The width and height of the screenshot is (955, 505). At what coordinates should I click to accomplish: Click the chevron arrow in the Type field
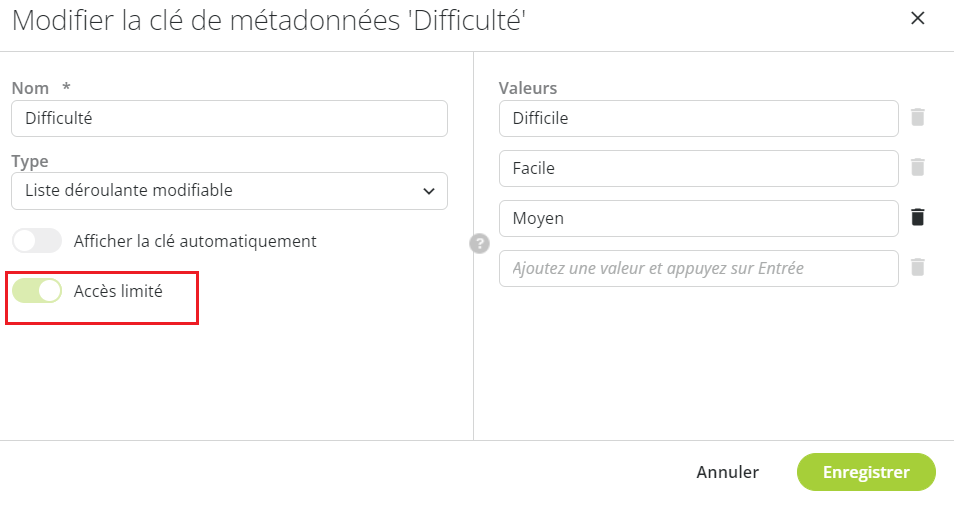(429, 191)
